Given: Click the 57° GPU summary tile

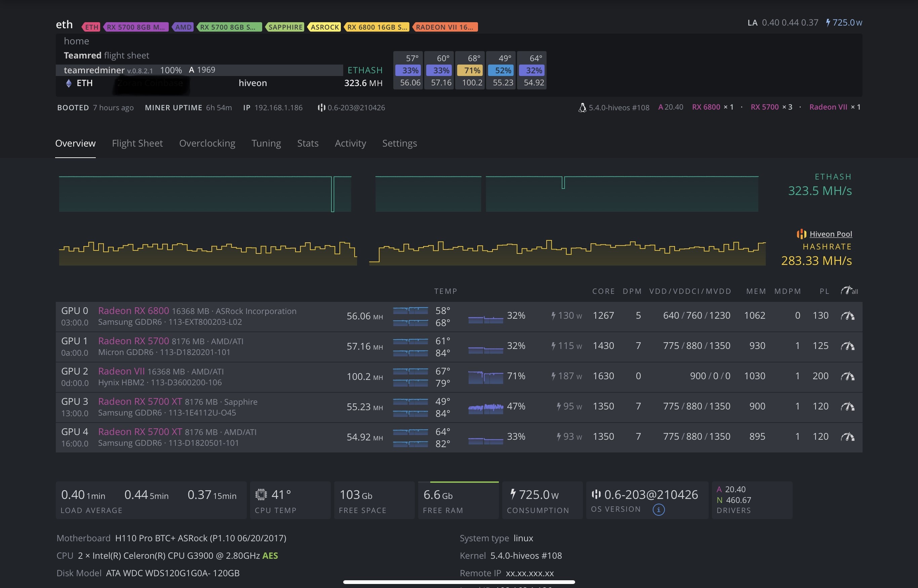Looking at the screenshot, I should 408,70.
